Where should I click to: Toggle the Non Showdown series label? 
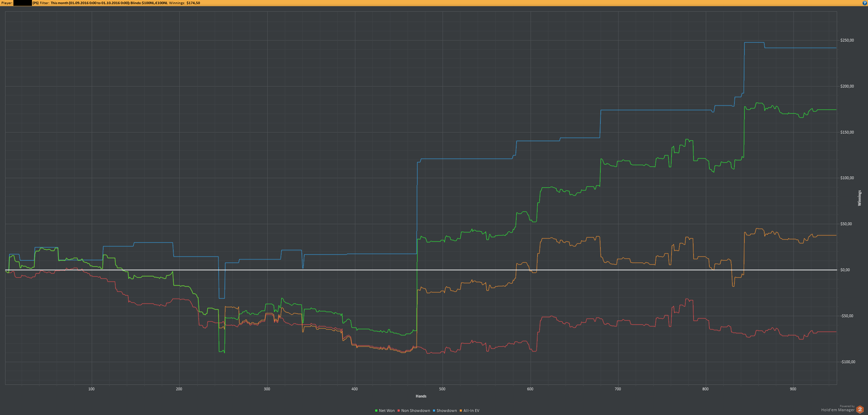point(415,411)
